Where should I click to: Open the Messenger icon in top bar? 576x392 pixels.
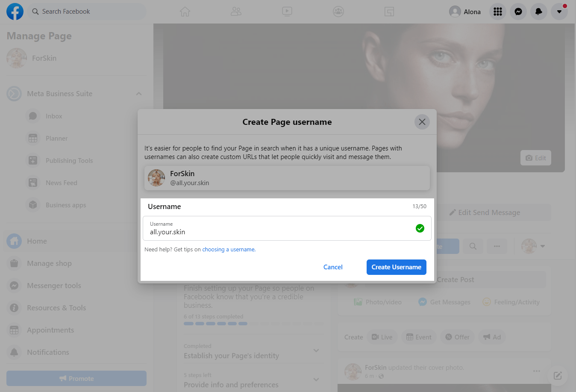[518, 12]
